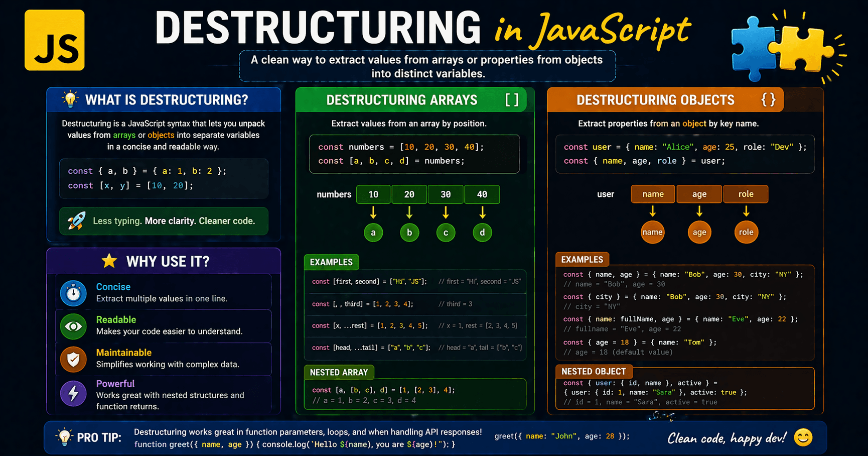Click the yellow JS logo

[54, 40]
